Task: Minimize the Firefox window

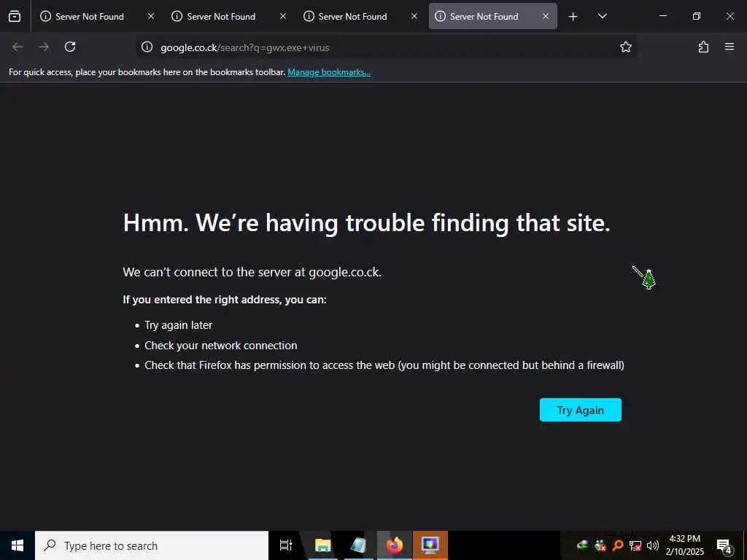Action: click(x=662, y=16)
